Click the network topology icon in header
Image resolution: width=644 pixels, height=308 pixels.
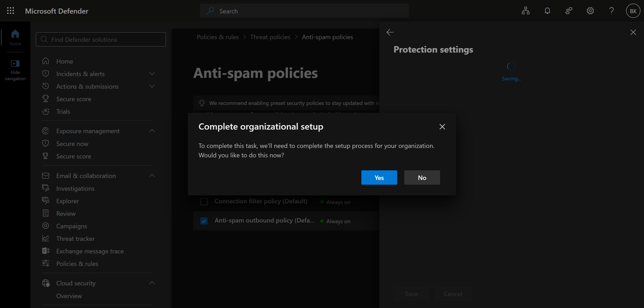[525, 11]
